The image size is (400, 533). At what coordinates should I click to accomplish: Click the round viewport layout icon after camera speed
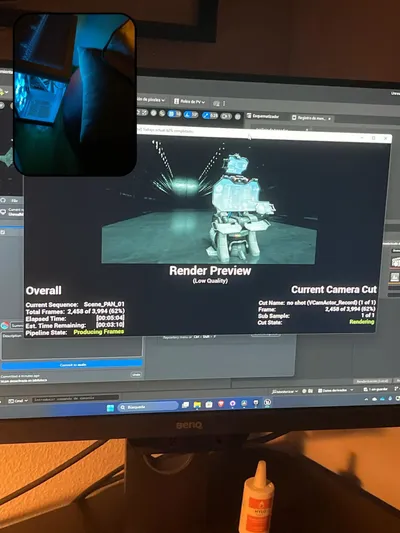tap(238, 117)
